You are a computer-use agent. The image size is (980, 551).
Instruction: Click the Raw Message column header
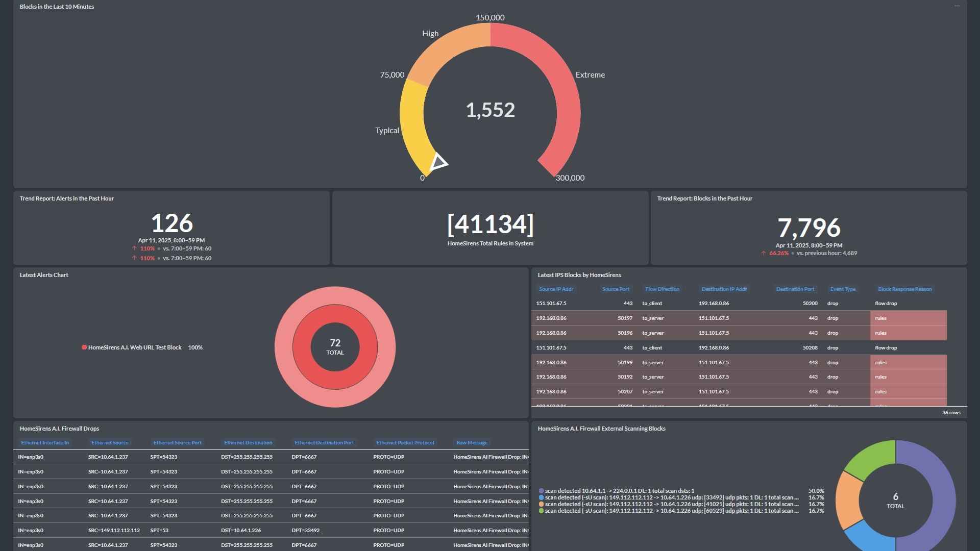[x=472, y=443]
